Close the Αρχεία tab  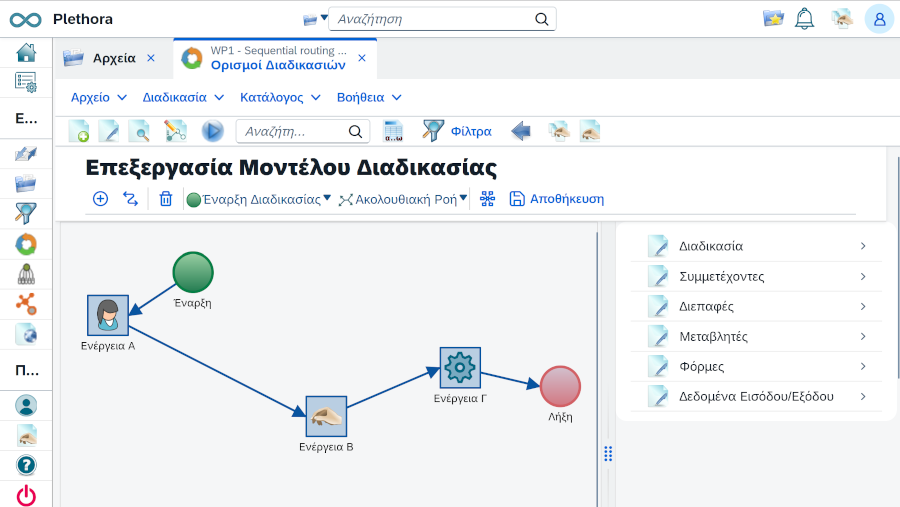point(151,58)
